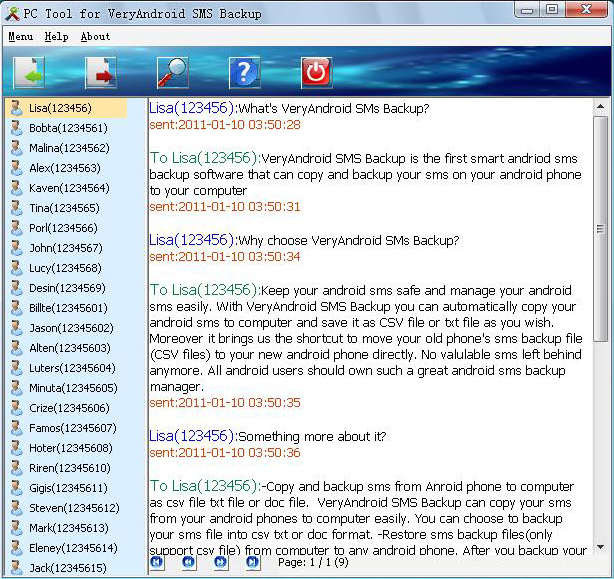
Task: Select contact Eleney(12345614)
Action: coord(73,548)
